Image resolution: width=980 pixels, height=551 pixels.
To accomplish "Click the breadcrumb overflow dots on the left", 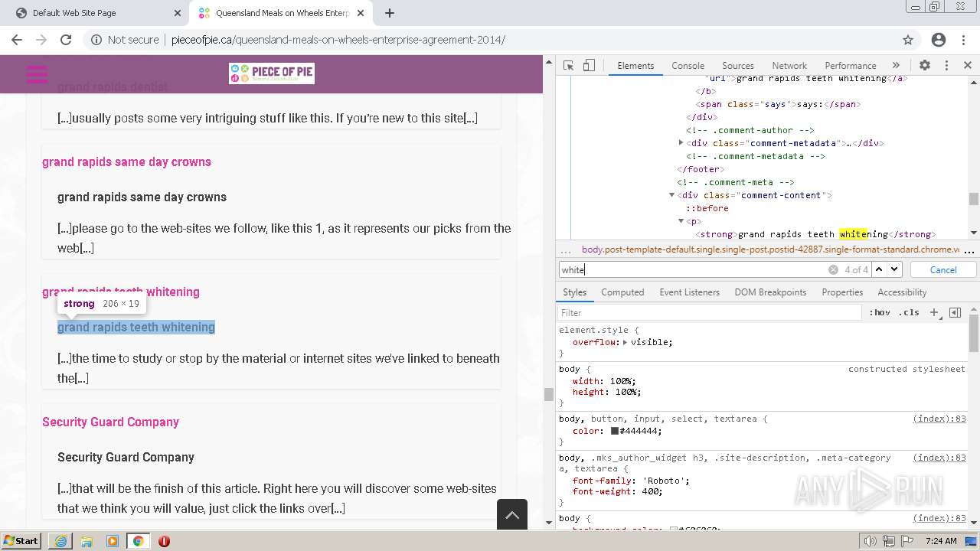I will [x=566, y=249].
